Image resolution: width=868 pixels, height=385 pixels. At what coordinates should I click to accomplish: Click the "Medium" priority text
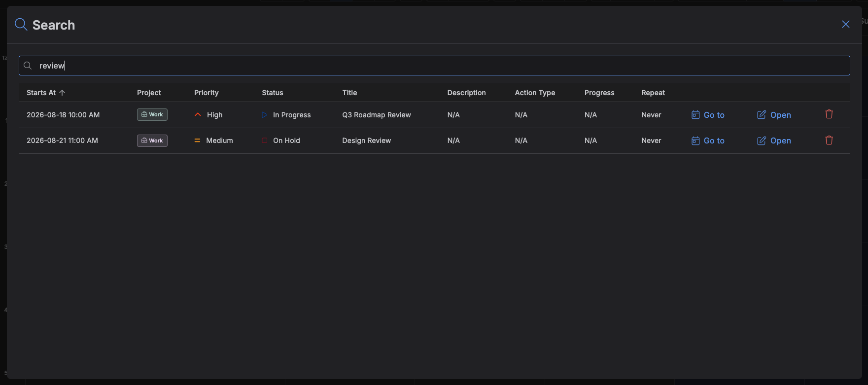click(x=219, y=140)
